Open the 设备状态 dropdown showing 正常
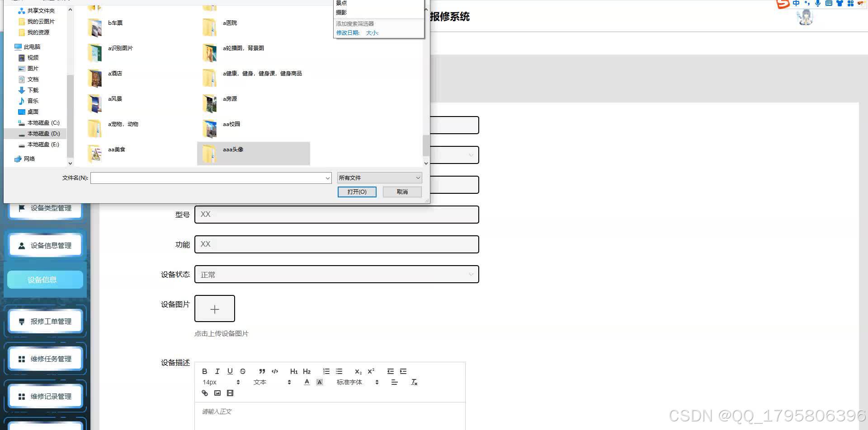868x430 pixels. coord(336,274)
